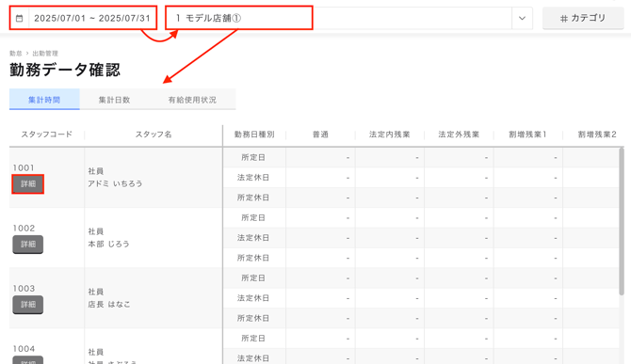Image resolution: width=631 pixels, height=364 pixels.
Task: Click staff name 本部 じろう
Action: coord(108,244)
